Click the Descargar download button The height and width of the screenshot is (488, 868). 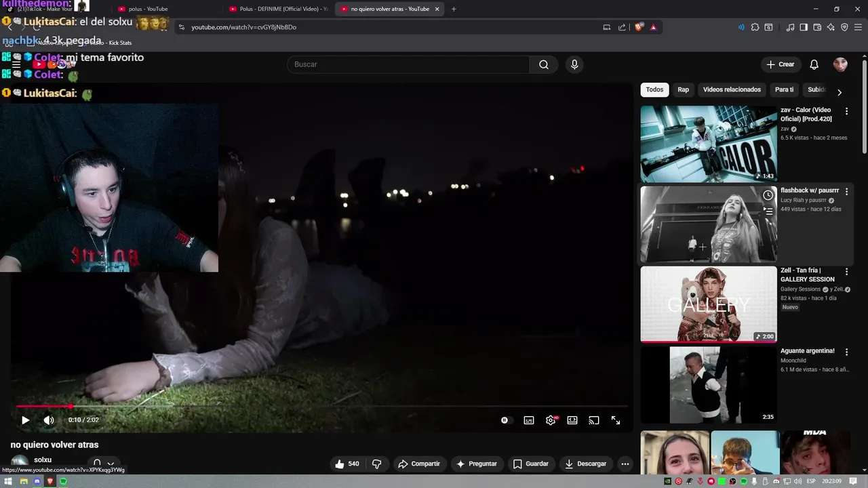586,464
